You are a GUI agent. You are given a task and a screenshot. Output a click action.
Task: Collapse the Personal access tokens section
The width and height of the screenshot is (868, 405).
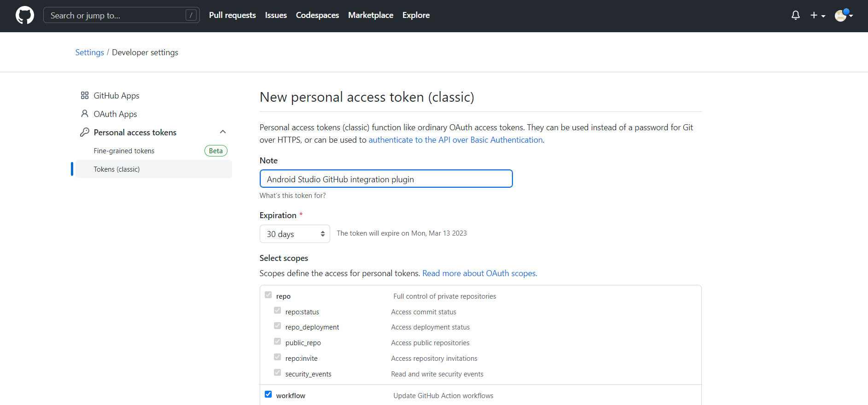click(223, 132)
